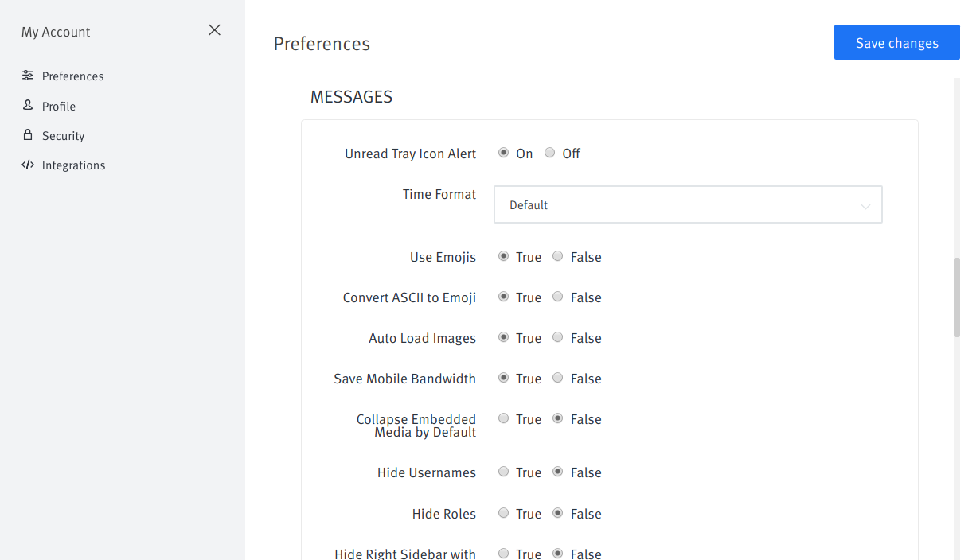Image resolution: width=980 pixels, height=560 pixels.
Task: Select the Preferences sliders icon in sidebar
Action: 29,76
